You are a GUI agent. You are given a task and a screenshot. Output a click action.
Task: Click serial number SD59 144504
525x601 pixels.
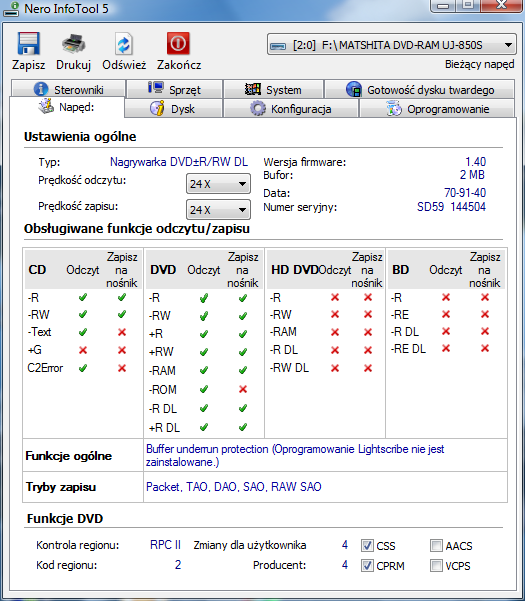pos(451,207)
